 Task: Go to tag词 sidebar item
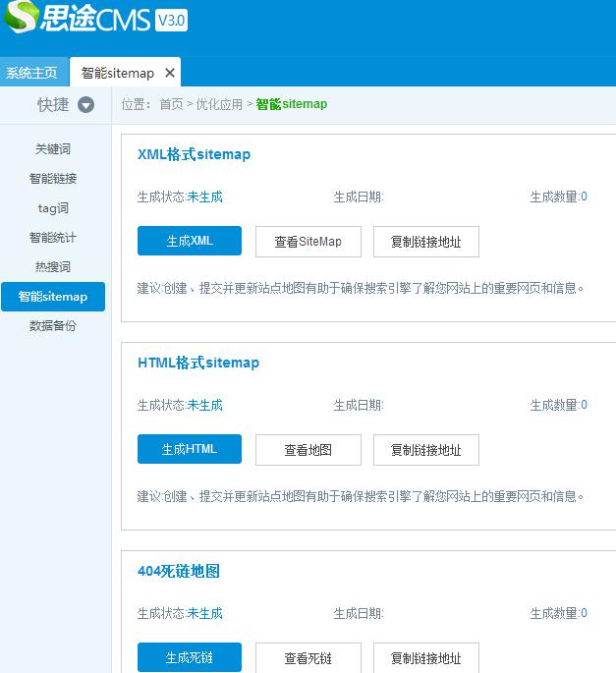coord(53,208)
